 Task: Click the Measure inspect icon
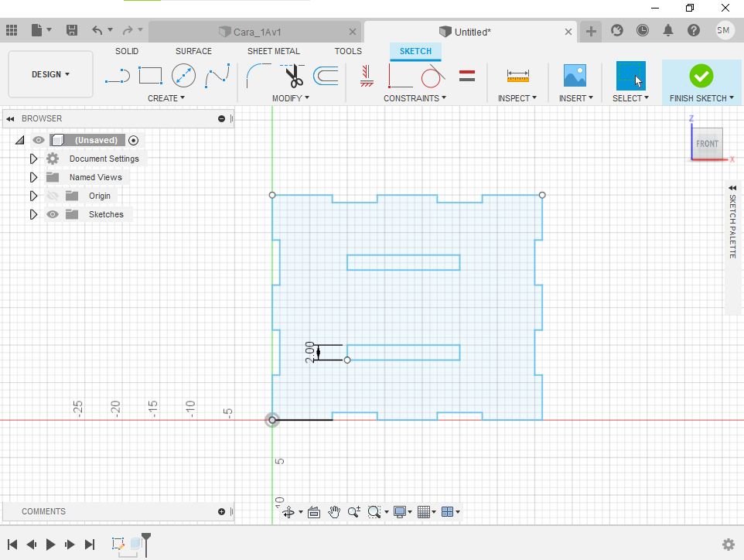(517, 76)
